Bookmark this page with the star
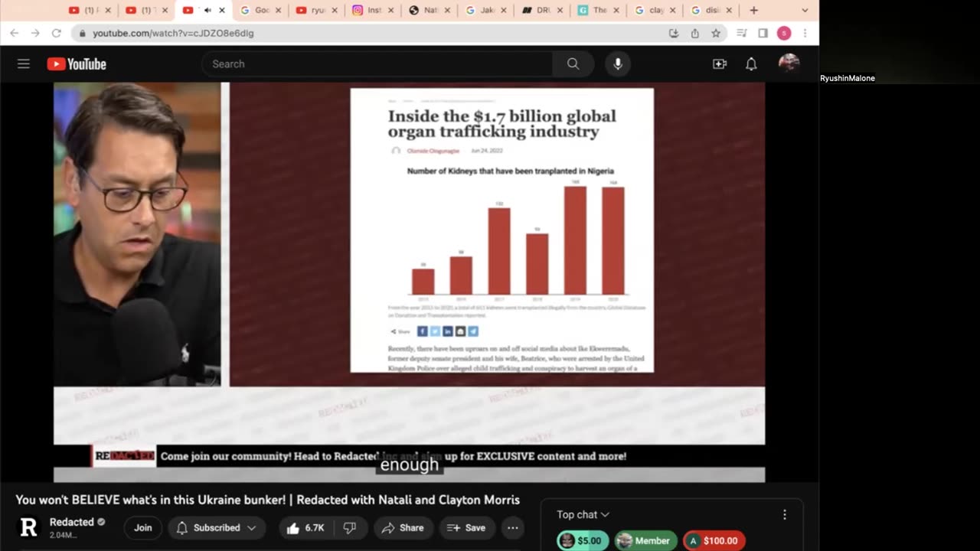 [716, 33]
